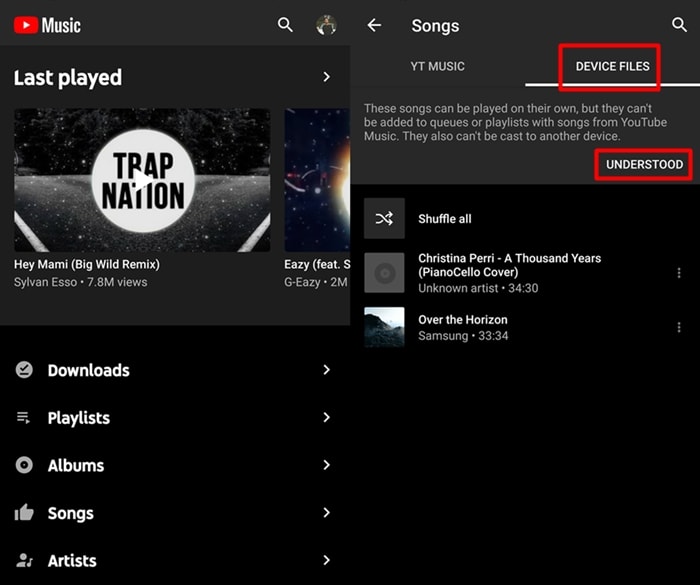
Task: Open the Downloads label
Action: (88, 370)
